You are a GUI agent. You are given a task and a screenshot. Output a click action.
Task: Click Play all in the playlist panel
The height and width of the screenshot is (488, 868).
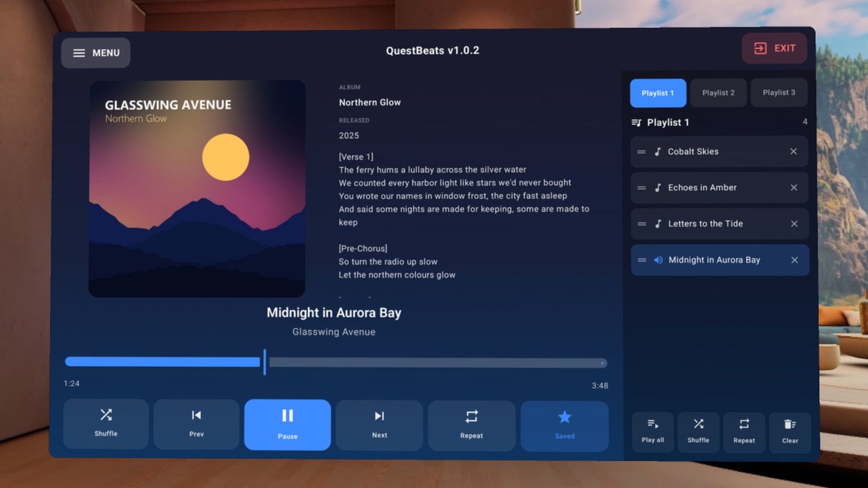point(653,433)
